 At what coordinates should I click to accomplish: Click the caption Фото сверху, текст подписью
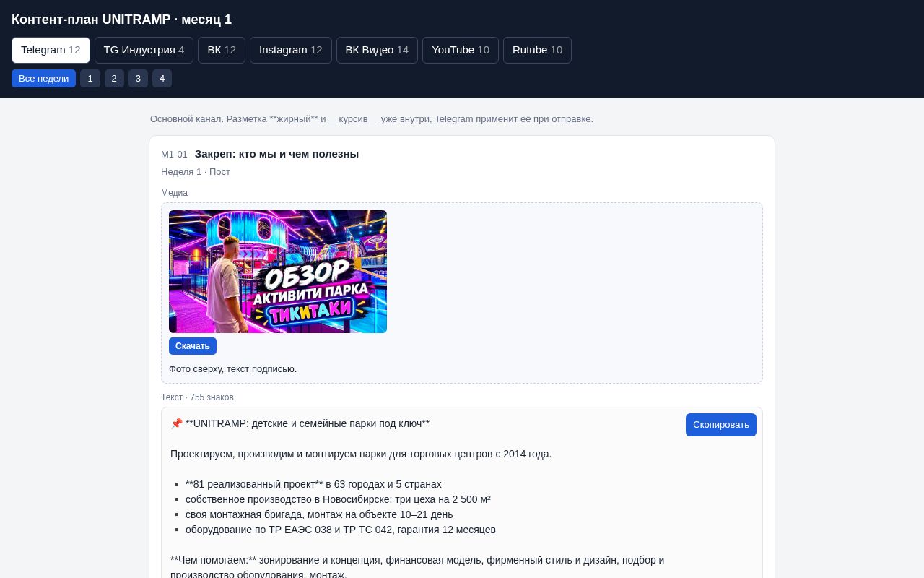point(232,369)
